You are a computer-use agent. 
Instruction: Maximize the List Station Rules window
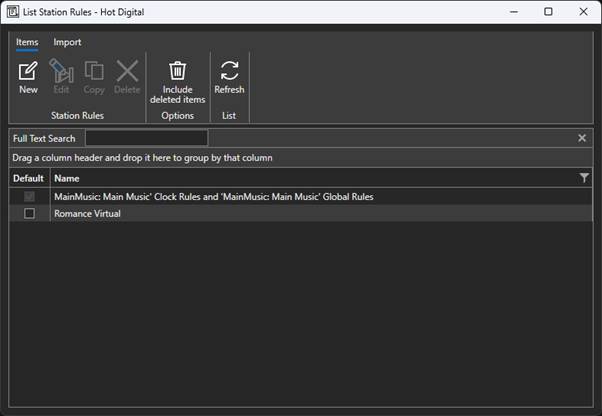tap(548, 12)
